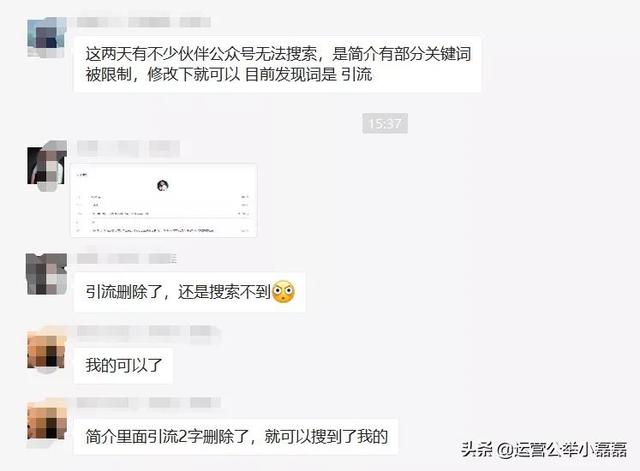This screenshot has height=471, width=640.
Task: Click blurred sender name above shared screenshot
Action: (x=128, y=149)
